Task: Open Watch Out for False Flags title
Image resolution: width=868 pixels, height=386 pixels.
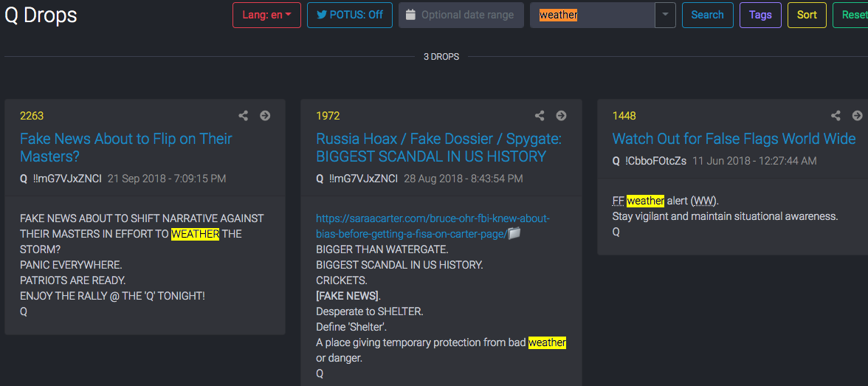Action: point(734,139)
